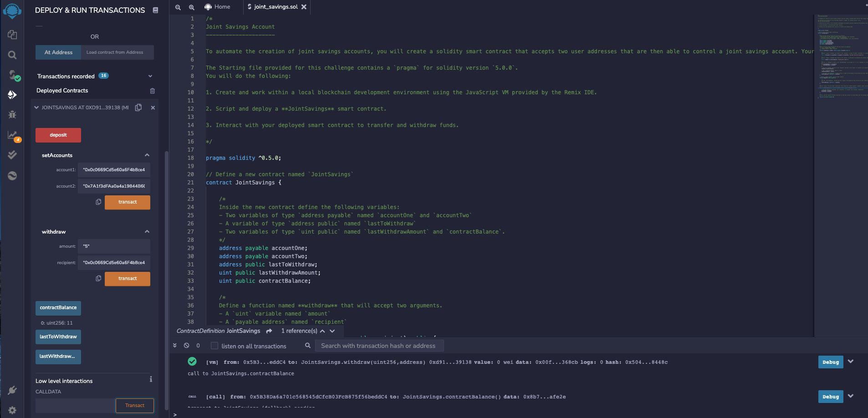Open Remix settings gear
The width and height of the screenshot is (868, 418).
[x=12, y=410]
